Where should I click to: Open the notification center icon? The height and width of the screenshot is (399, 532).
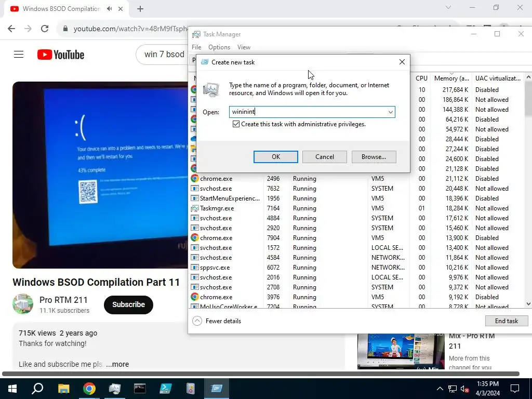coord(515,389)
